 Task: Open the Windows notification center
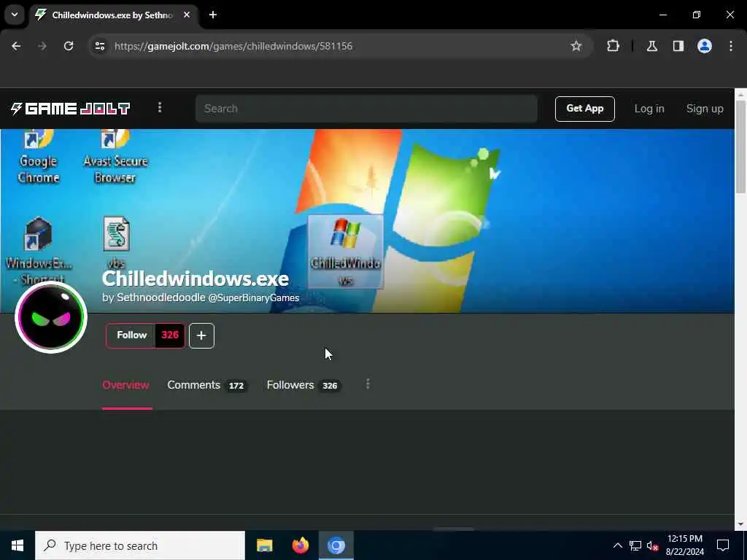point(723,545)
